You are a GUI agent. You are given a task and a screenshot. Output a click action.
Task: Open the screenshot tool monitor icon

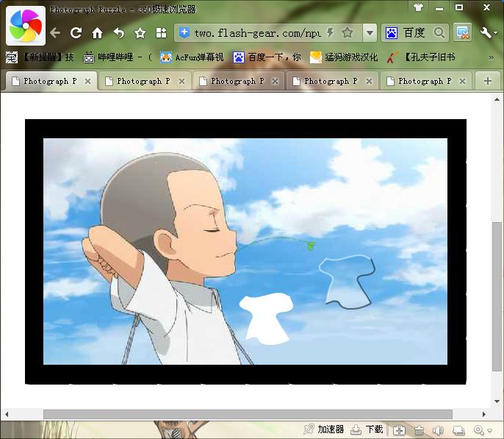coord(463,33)
